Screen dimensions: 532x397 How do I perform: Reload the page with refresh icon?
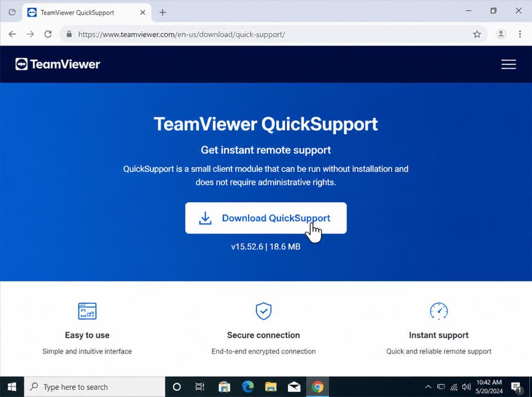coord(48,34)
